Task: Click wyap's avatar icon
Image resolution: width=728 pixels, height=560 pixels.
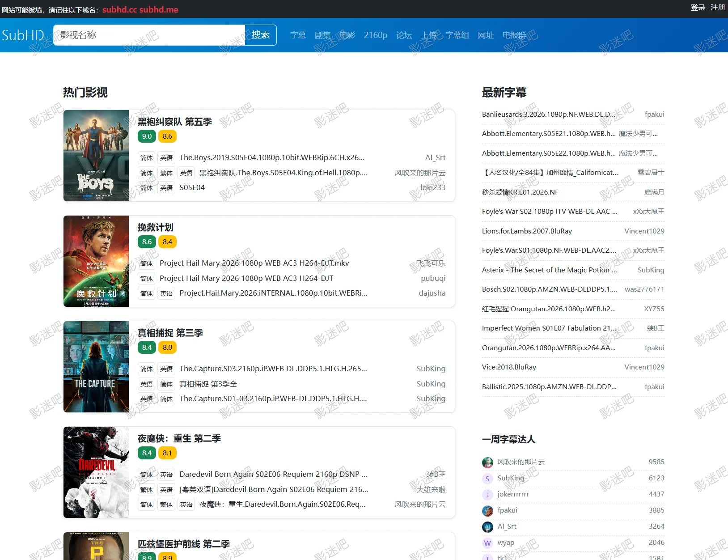Action: click(x=487, y=543)
